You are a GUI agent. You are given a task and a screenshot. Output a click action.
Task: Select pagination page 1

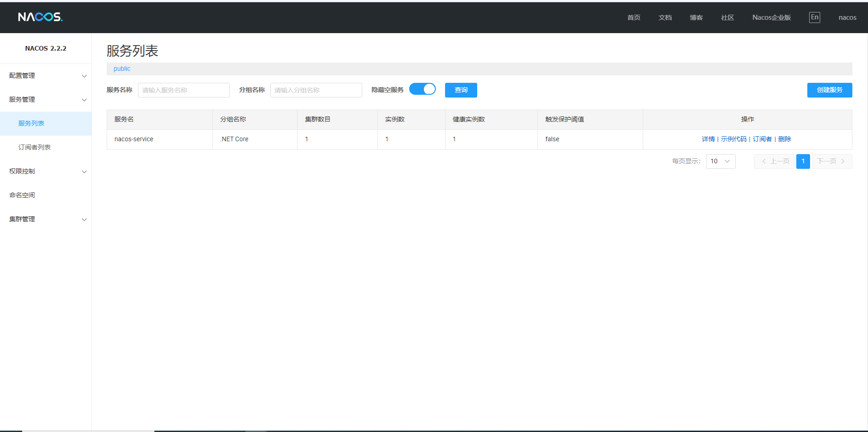pos(803,161)
